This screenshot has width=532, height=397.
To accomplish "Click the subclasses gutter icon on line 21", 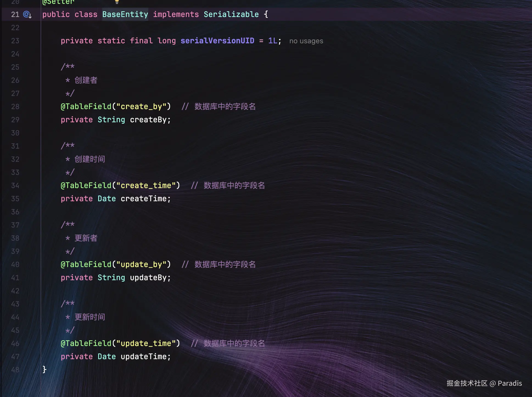I will coord(27,15).
